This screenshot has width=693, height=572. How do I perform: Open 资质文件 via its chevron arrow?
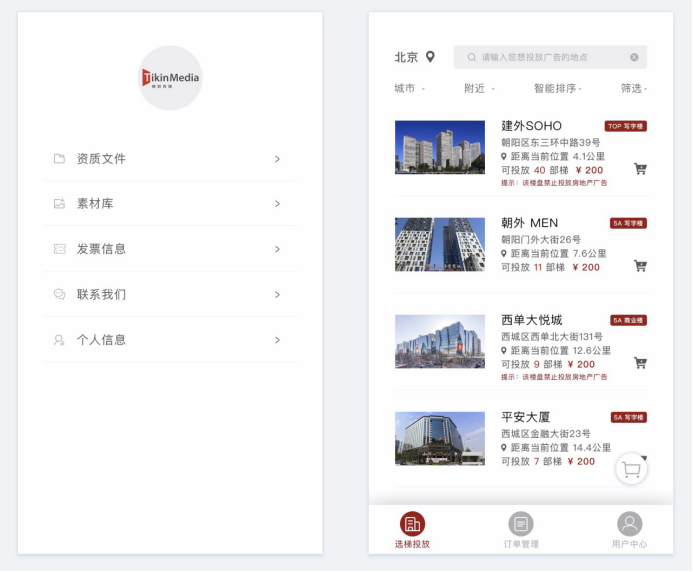pyautogui.click(x=277, y=159)
